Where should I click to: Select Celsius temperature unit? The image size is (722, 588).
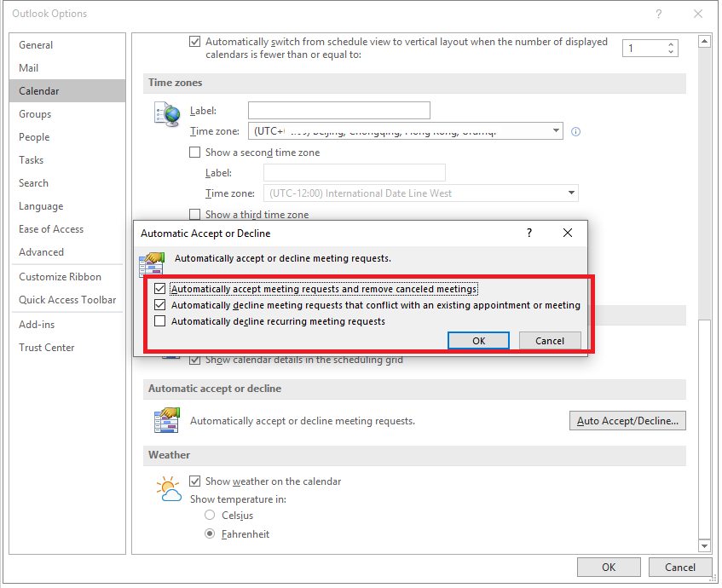(x=210, y=515)
